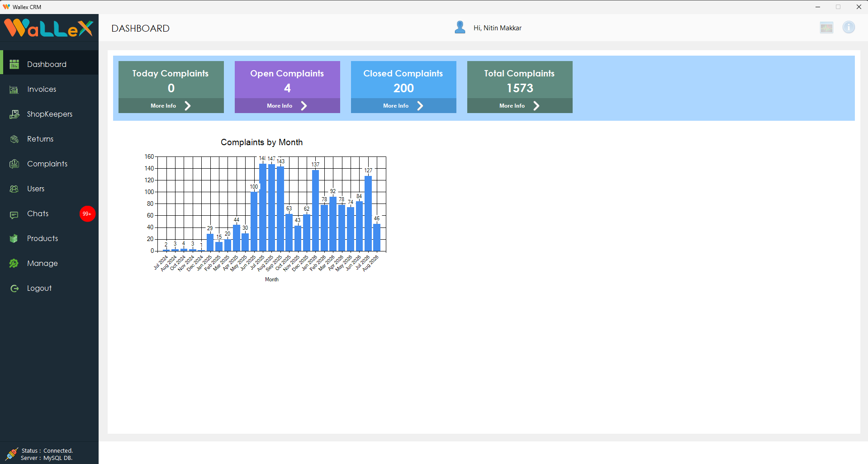Click the 'Complaints by Month' chart title

261,142
